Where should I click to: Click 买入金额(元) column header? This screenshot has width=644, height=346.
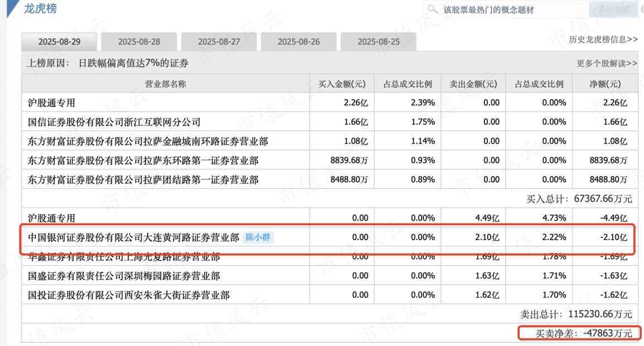pyautogui.click(x=342, y=84)
